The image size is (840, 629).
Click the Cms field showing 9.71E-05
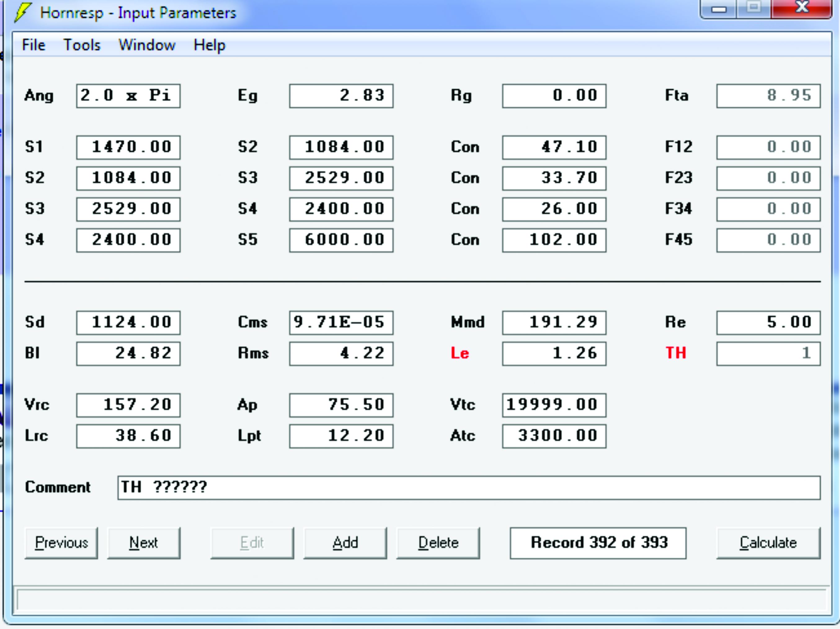click(341, 323)
